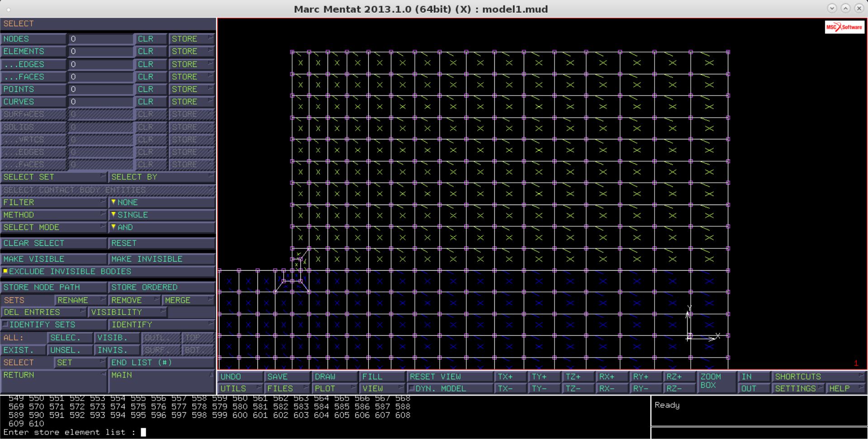Open the SET dropdown beside SELECT
The image size is (868, 439).
80,363
